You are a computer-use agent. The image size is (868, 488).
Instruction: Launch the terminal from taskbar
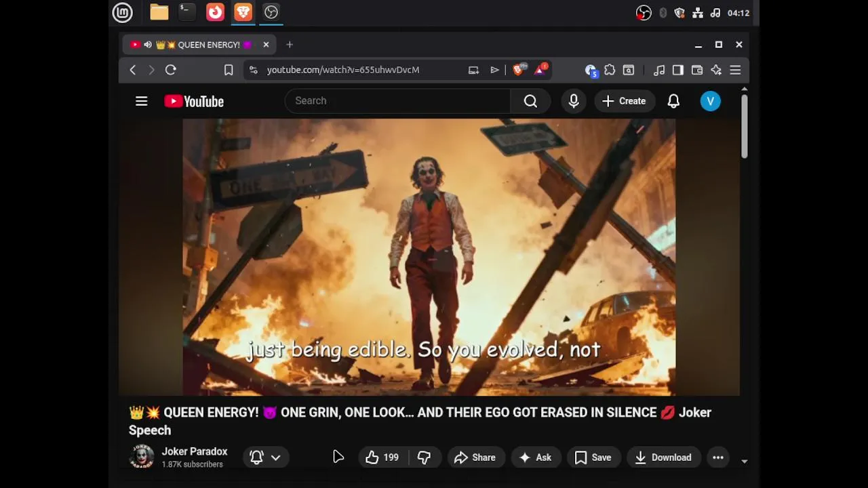(186, 12)
